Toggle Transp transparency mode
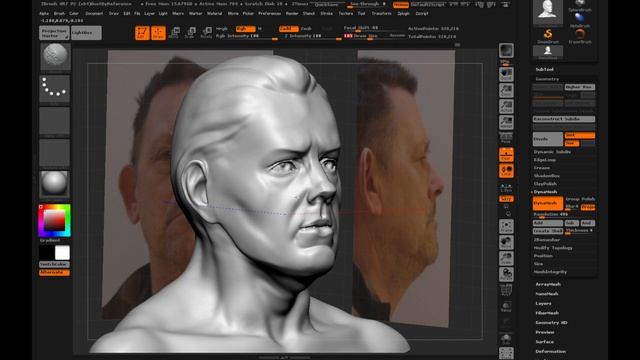640x360 pixels. (x=506, y=306)
